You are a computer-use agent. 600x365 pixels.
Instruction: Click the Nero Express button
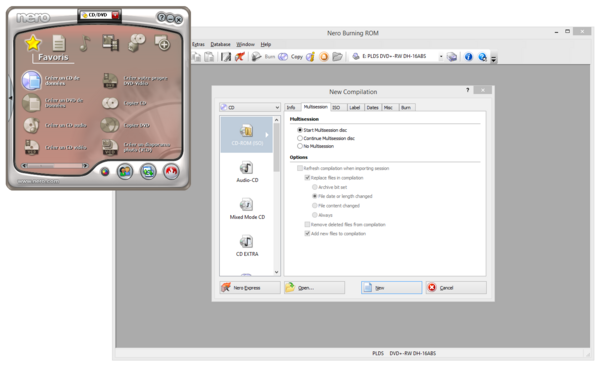point(250,288)
